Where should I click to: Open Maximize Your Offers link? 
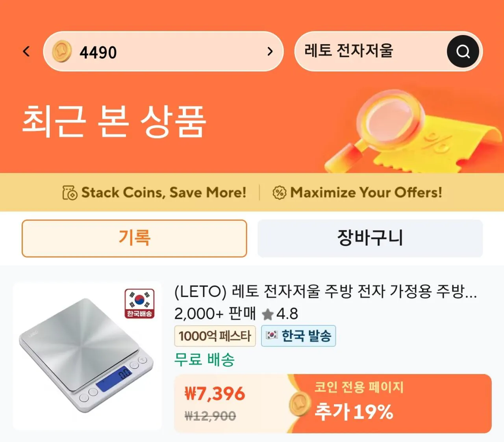pos(366,193)
